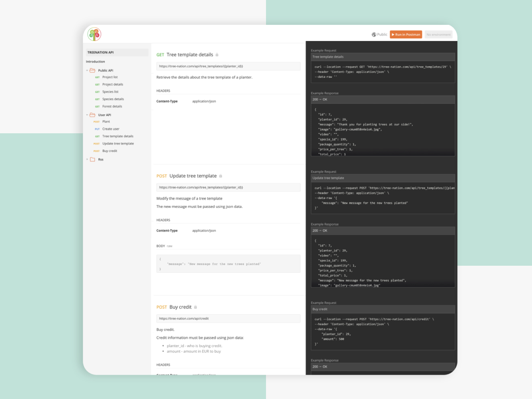Click lock icon beside Update tree template heading
This screenshot has width=532, height=399.
coord(221,176)
